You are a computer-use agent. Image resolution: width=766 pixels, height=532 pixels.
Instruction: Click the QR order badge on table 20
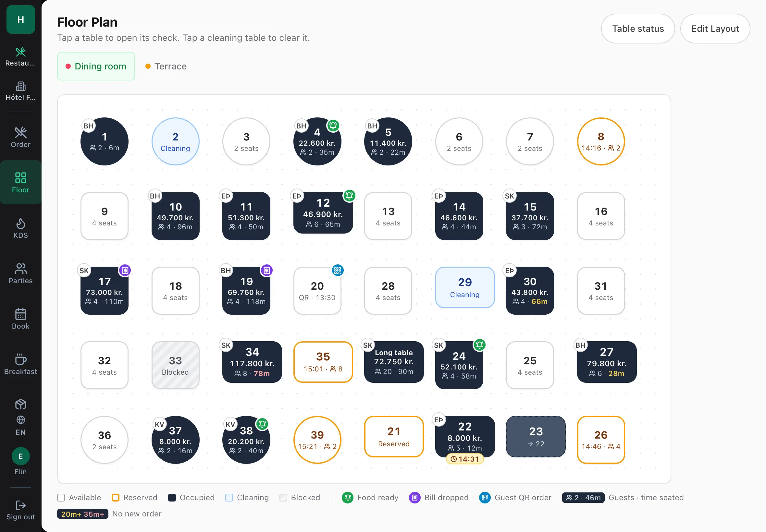(338, 270)
